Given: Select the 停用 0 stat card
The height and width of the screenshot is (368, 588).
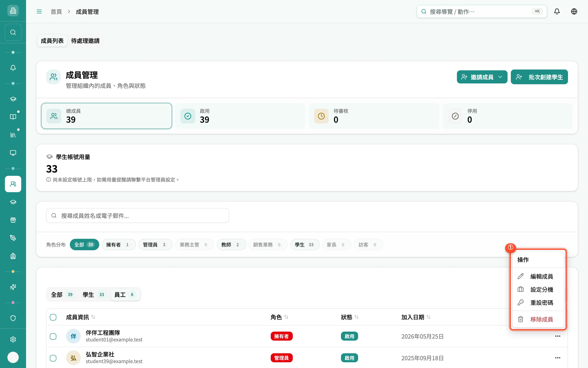Looking at the screenshot, I should [x=507, y=116].
